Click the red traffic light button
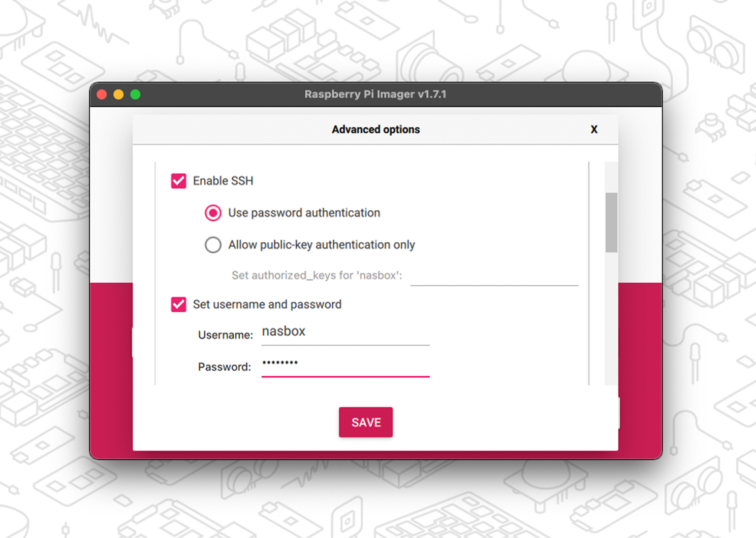This screenshot has height=538, width=756. click(101, 94)
